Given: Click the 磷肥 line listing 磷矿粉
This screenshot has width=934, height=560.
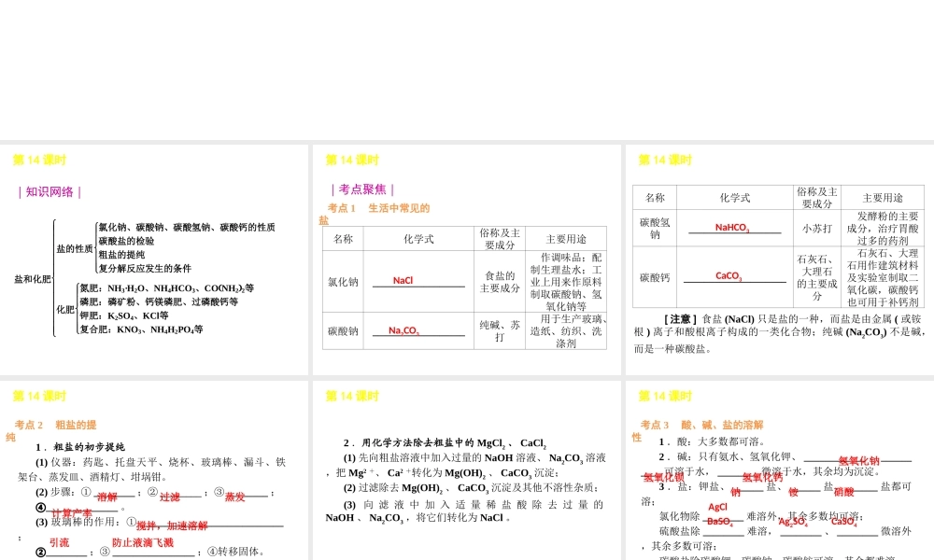Looking at the screenshot, I should tap(159, 301).
